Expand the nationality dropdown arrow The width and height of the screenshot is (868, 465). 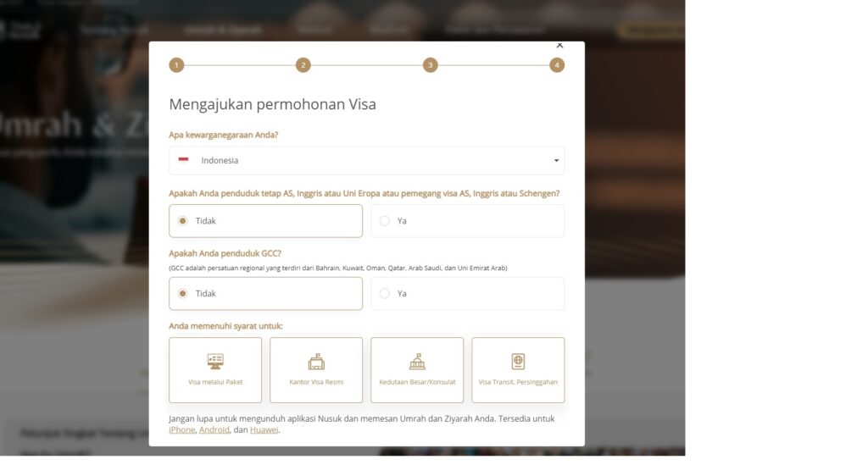tap(556, 160)
